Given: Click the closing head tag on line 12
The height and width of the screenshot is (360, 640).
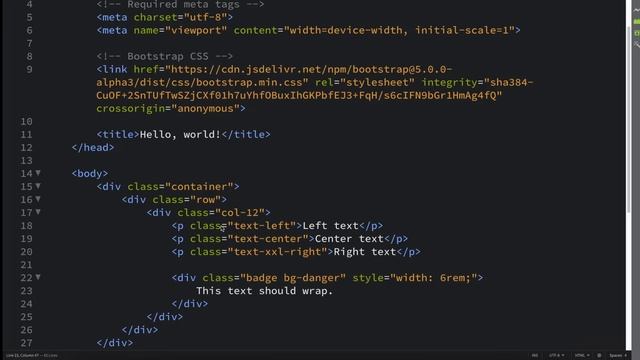Looking at the screenshot, I should (93, 148).
